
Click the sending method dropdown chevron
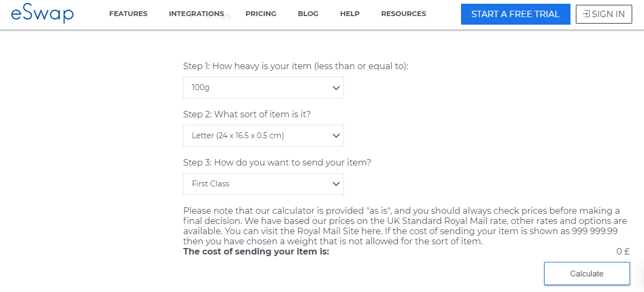coord(336,184)
